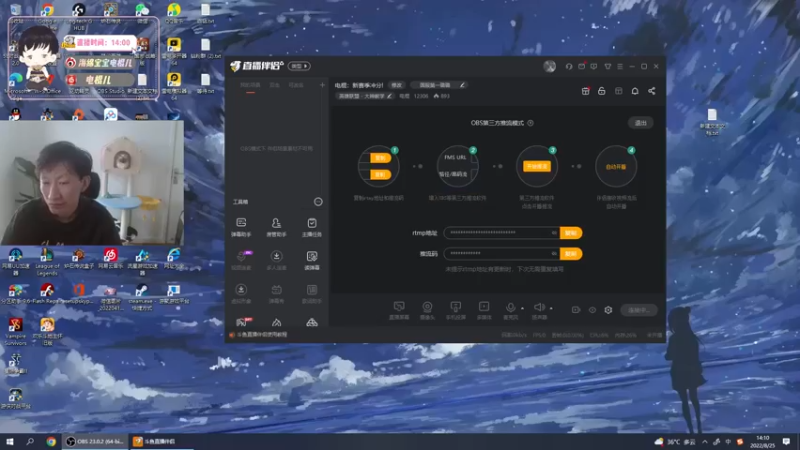Image resolution: width=800 pixels, height=450 pixels.
Task: Open the mail inbox icon in title bar
Action: pos(581,66)
